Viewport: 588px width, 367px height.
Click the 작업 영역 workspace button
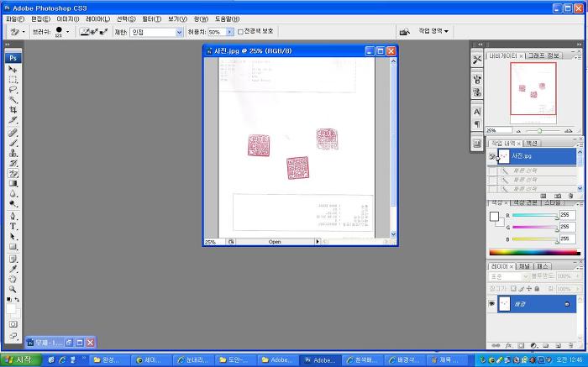(x=434, y=32)
